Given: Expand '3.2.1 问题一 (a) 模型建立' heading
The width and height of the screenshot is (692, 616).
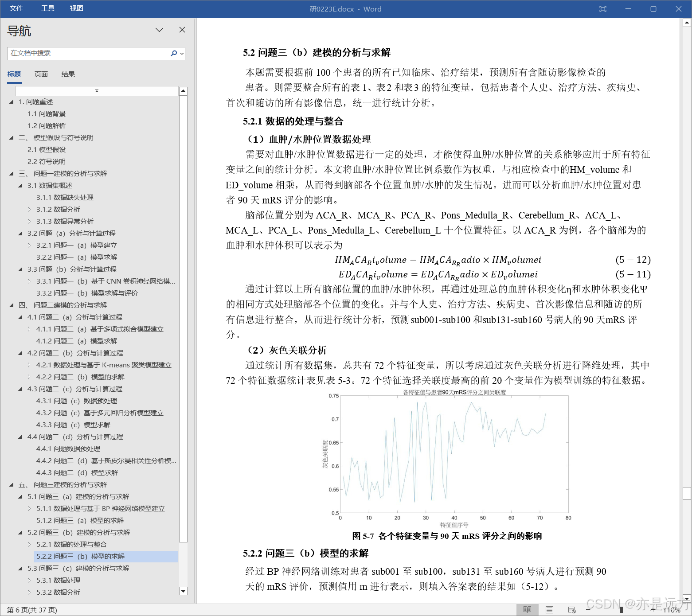Looking at the screenshot, I should click(x=29, y=246).
